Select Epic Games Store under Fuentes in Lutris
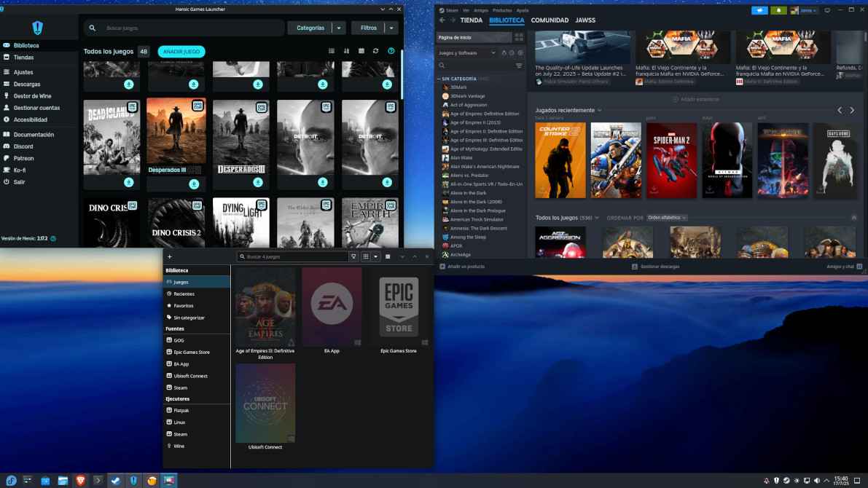 pos(197,352)
